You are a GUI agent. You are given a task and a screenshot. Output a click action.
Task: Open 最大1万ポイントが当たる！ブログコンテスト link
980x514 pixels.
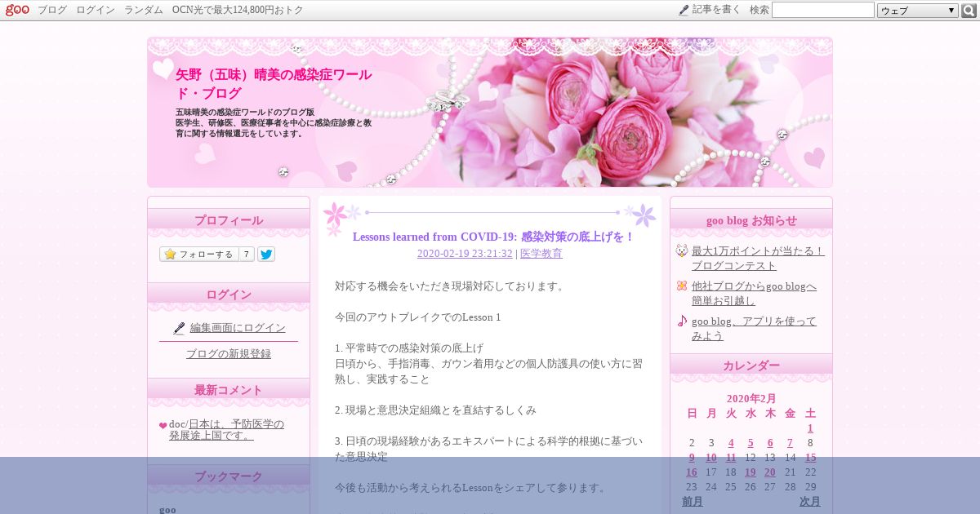758,259
